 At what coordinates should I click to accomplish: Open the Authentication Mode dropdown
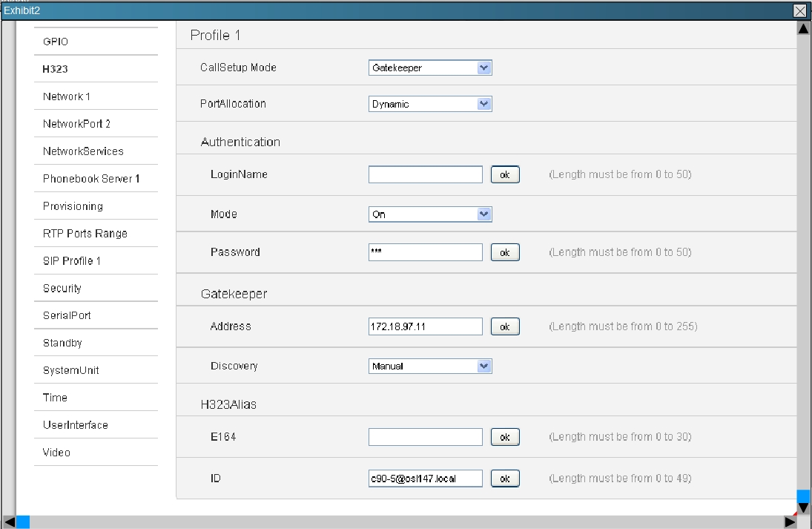[x=430, y=214]
